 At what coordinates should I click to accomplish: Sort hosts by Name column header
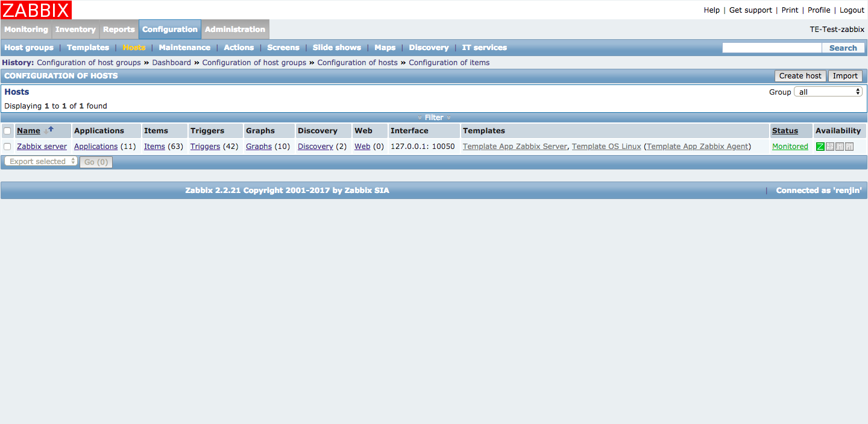28,131
